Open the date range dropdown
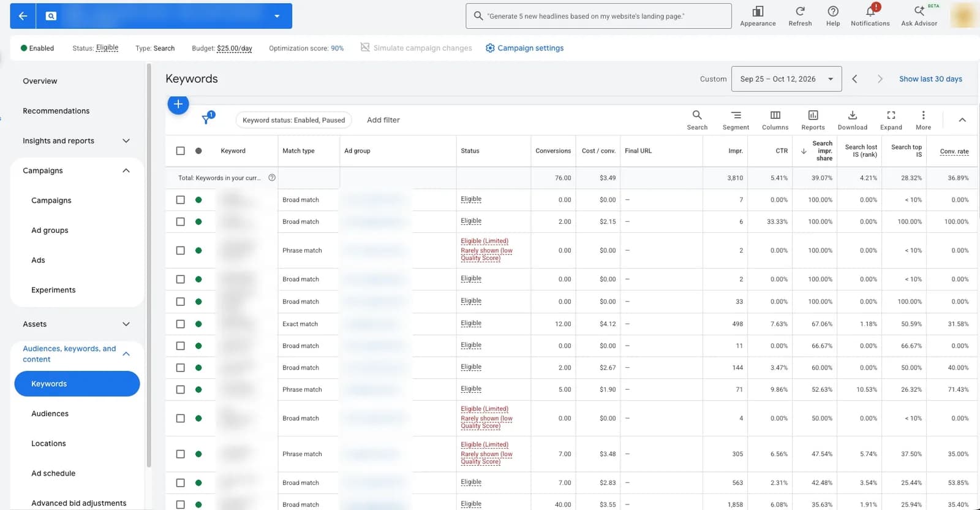The width and height of the screenshot is (980, 510). point(786,79)
